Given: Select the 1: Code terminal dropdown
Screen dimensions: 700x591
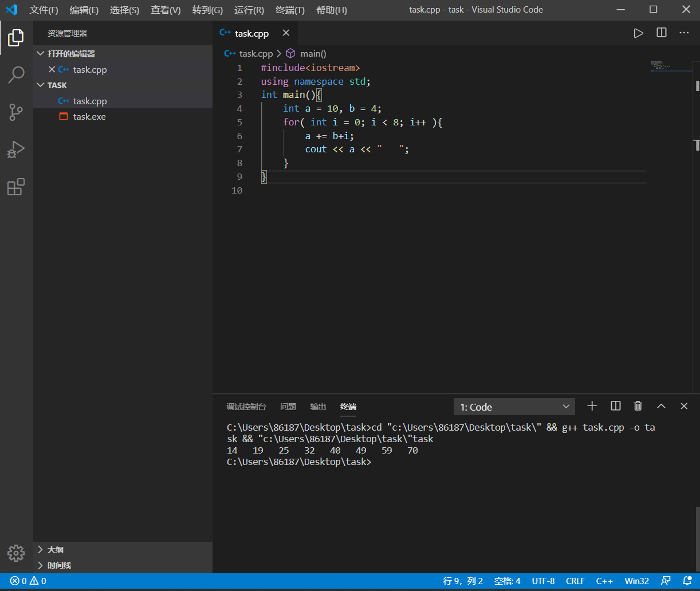Looking at the screenshot, I should point(514,407).
